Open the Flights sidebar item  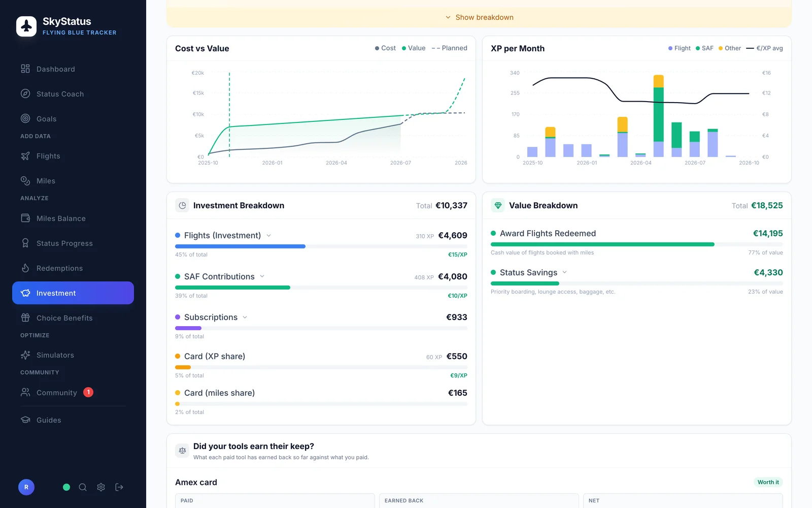pyautogui.click(x=73, y=156)
